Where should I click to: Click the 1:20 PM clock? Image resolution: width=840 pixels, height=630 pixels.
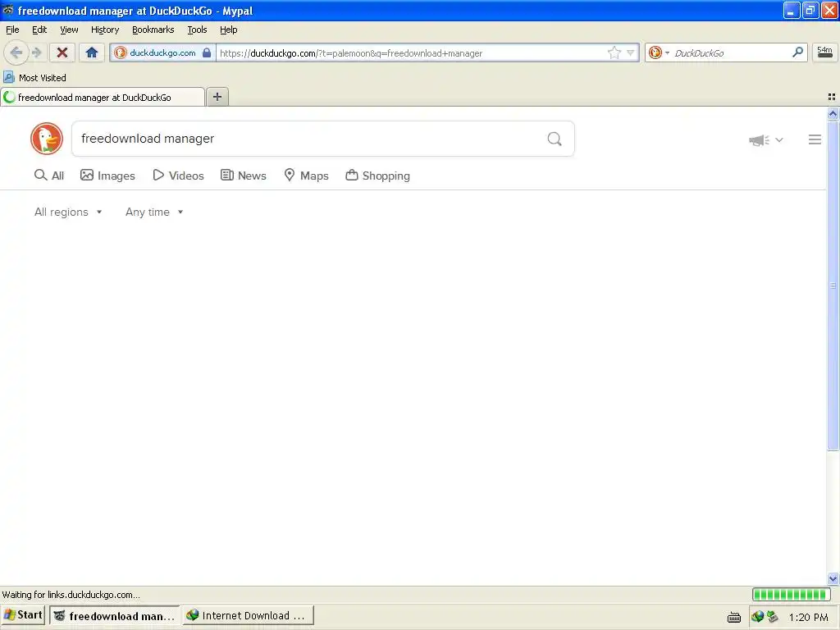click(x=808, y=617)
